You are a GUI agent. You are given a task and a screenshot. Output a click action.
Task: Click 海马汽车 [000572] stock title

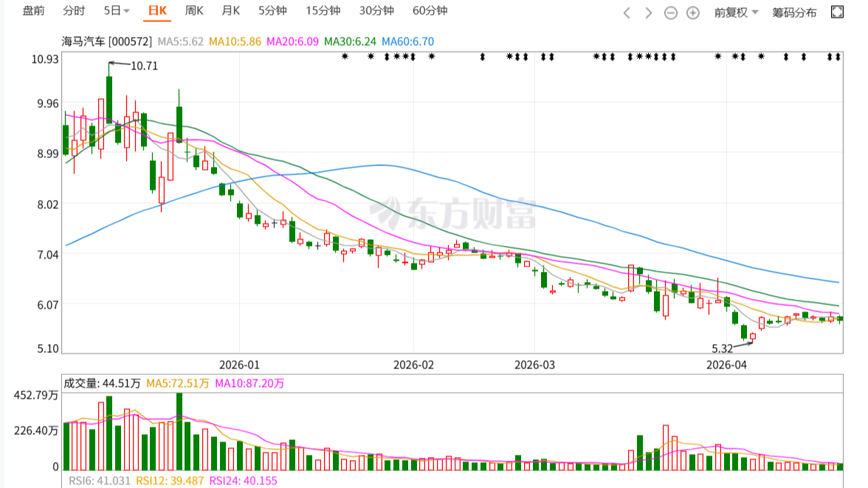[107, 42]
